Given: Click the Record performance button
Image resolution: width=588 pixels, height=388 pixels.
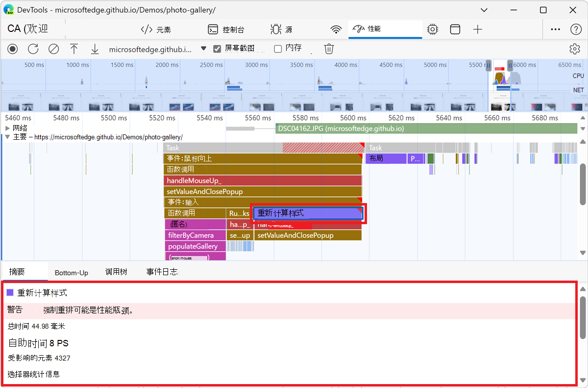Looking at the screenshot, I should pyautogui.click(x=12, y=49).
